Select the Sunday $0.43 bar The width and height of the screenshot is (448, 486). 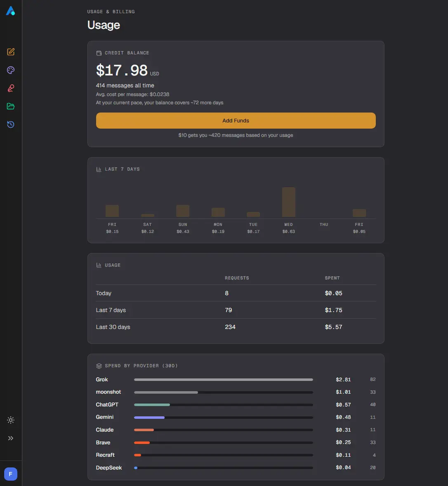(x=183, y=211)
